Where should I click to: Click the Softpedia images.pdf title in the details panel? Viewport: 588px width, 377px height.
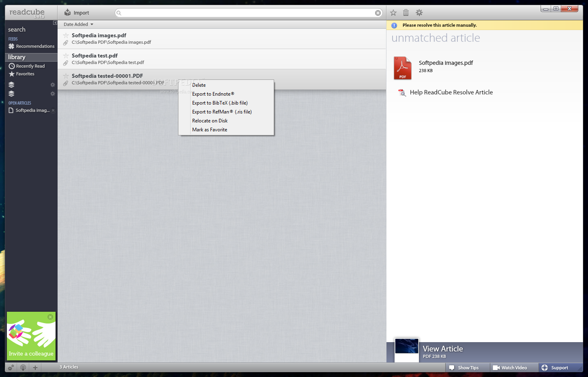pyautogui.click(x=446, y=63)
